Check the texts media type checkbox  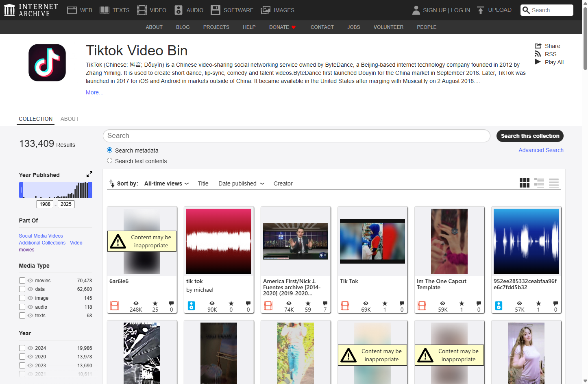(x=22, y=315)
